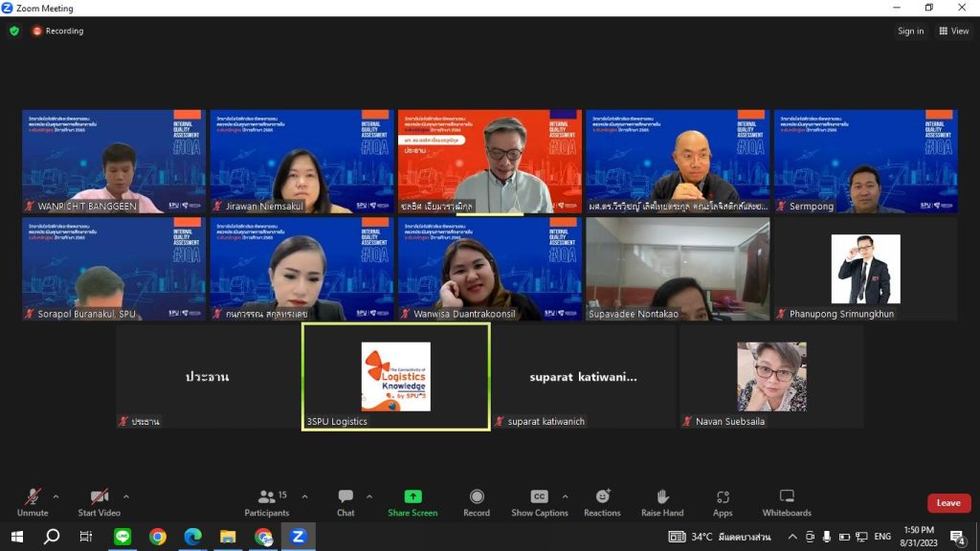
Task: Open Task View on the taskbar
Action: 85,537
